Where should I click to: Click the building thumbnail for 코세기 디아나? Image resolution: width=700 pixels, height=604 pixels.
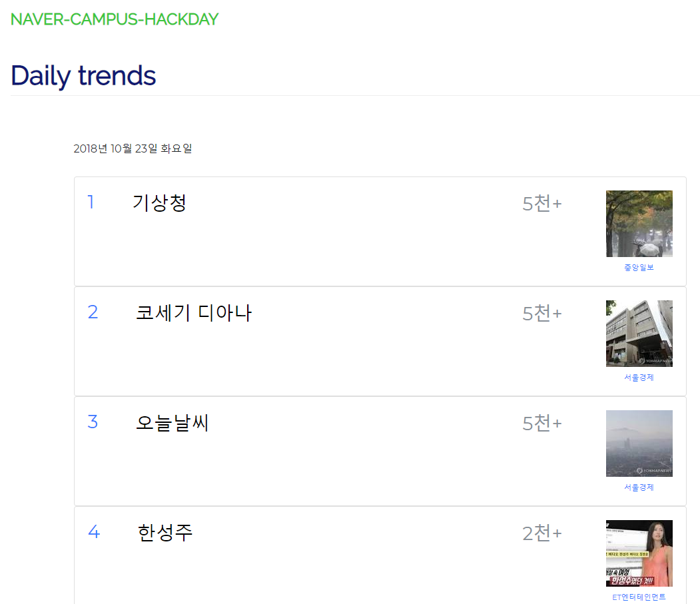(639, 333)
